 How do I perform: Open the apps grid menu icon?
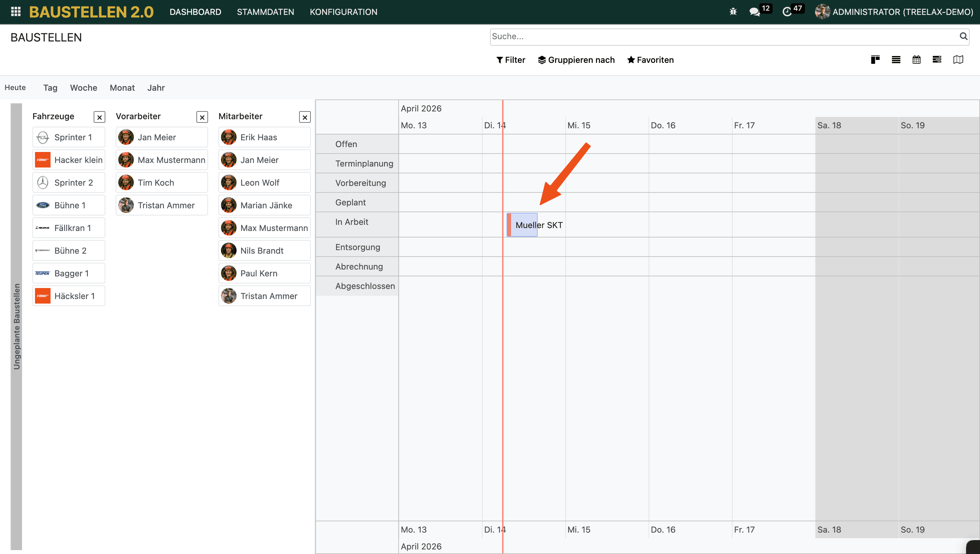tap(16, 12)
